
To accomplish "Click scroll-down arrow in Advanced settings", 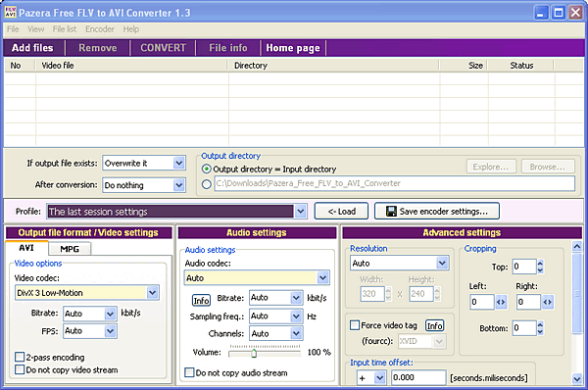I will click(577, 379).
